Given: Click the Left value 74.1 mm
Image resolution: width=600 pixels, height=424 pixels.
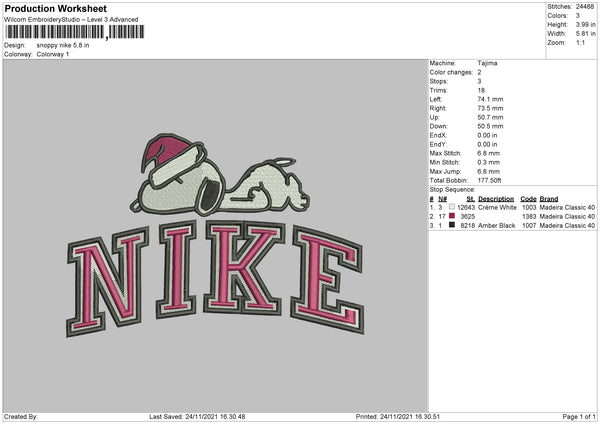Looking at the screenshot, I should click(490, 99).
